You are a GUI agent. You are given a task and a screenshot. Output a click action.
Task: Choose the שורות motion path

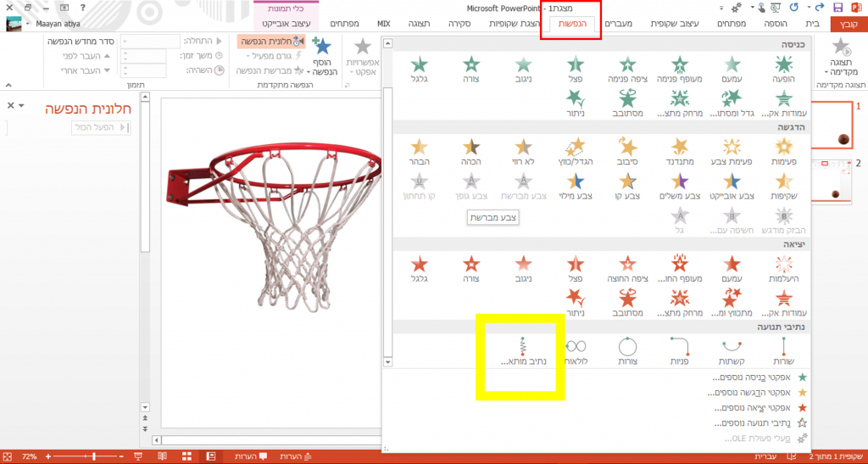783,350
